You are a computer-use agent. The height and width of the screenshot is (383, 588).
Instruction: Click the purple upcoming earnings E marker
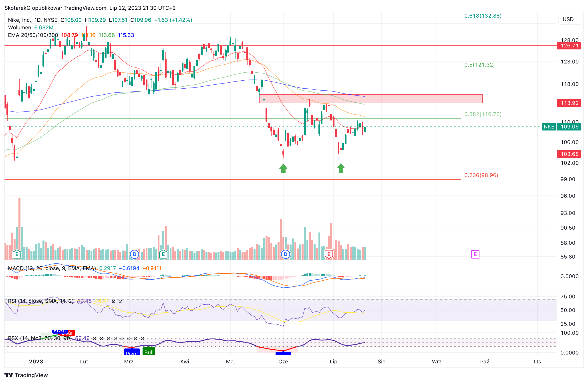coord(475,254)
